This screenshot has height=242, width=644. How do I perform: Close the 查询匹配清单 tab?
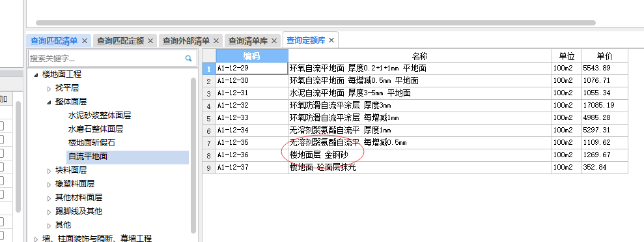(x=85, y=40)
